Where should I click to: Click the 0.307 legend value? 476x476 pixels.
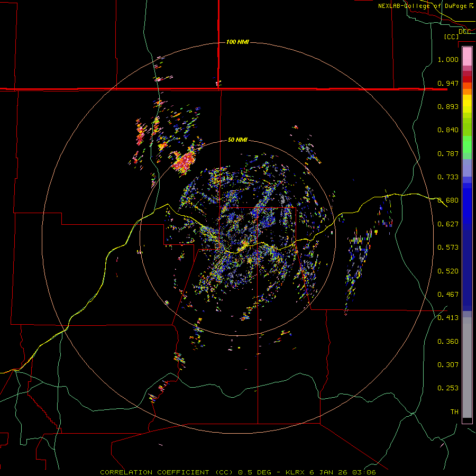click(x=448, y=365)
